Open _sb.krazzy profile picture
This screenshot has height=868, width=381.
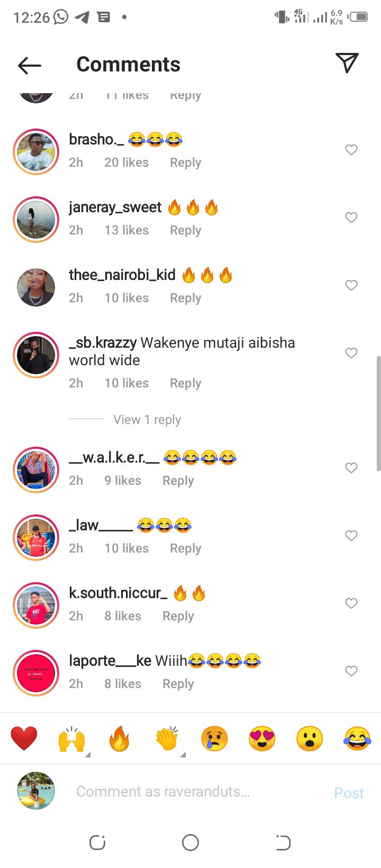click(x=36, y=355)
